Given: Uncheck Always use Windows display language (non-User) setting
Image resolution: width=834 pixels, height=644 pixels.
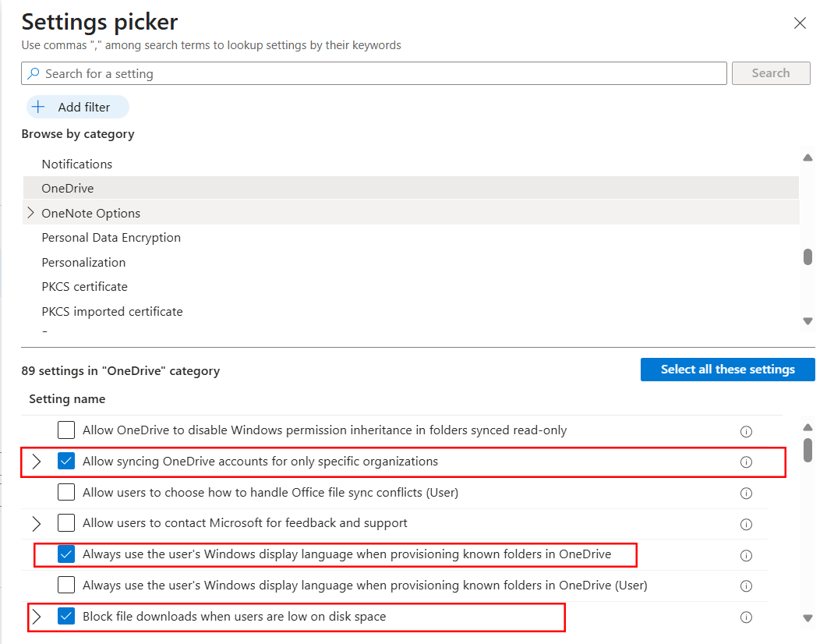Looking at the screenshot, I should click(x=66, y=554).
